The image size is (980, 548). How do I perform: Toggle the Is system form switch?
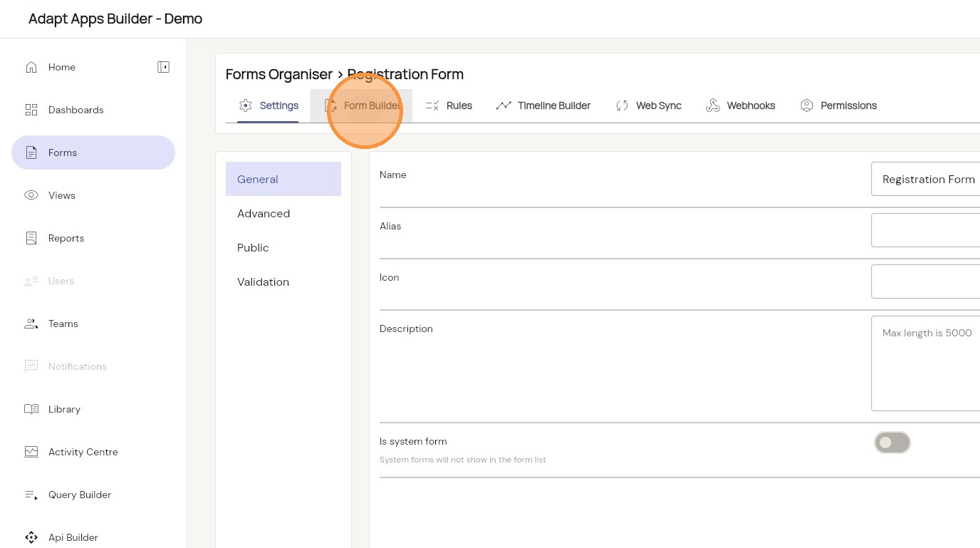(x=892, y=443)
